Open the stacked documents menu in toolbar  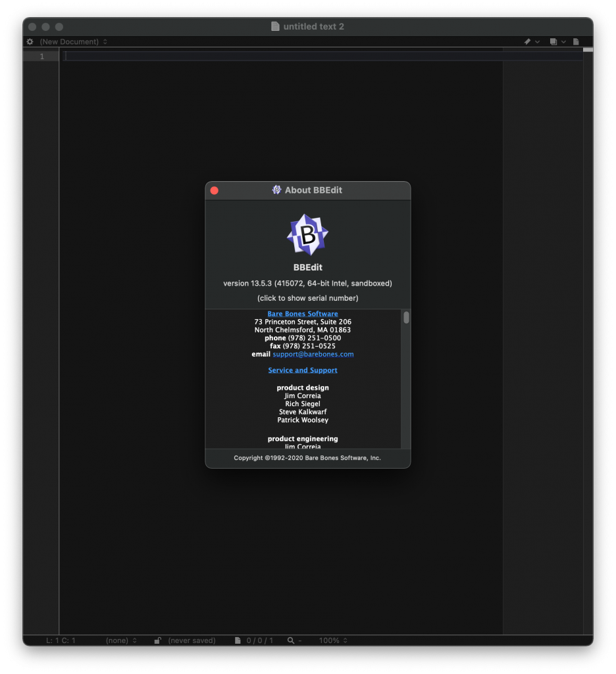point(557,41)
